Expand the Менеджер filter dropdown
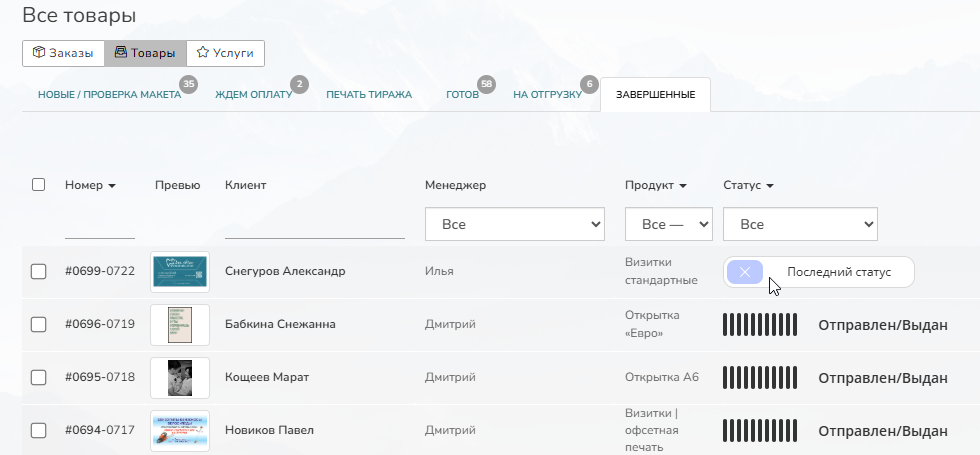980x455 pixels. 515,225
